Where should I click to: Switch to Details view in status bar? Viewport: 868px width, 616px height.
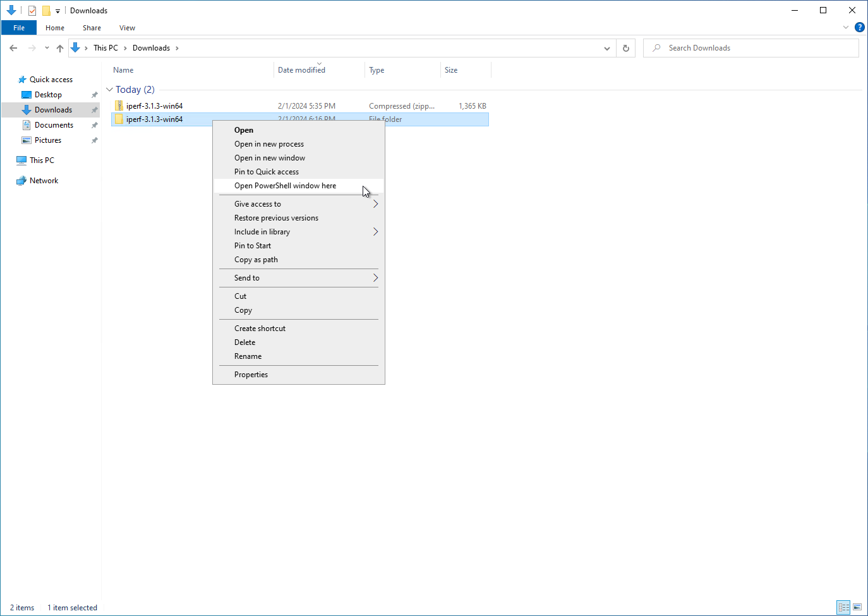pos(843,607)
